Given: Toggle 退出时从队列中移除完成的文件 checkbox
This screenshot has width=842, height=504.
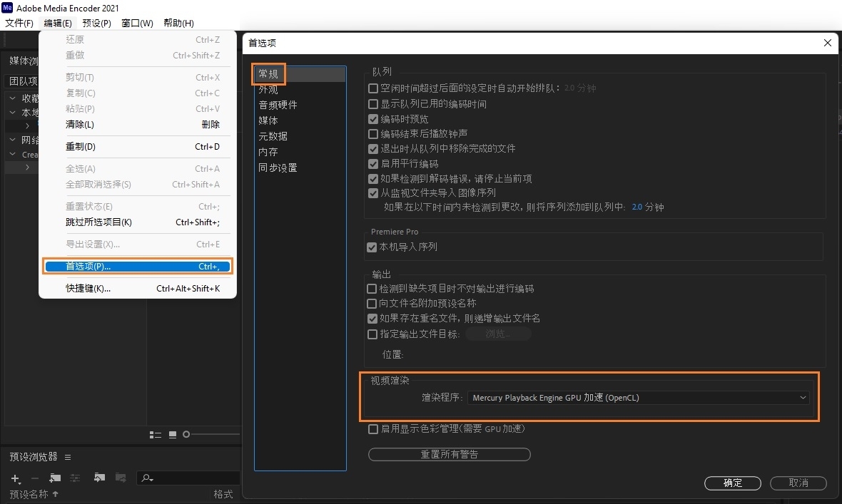Looking at the screenshot, I should tap(373, 149).
